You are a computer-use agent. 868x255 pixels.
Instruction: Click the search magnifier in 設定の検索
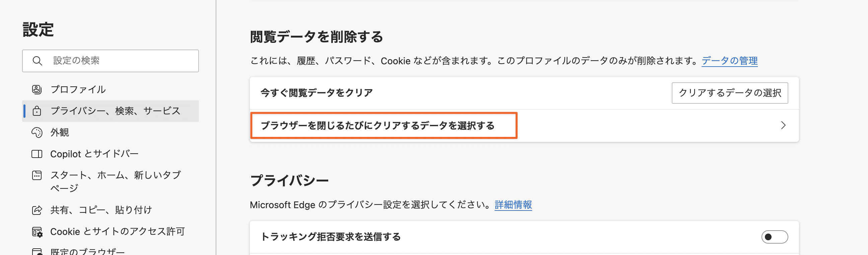(x=38, y=61)
